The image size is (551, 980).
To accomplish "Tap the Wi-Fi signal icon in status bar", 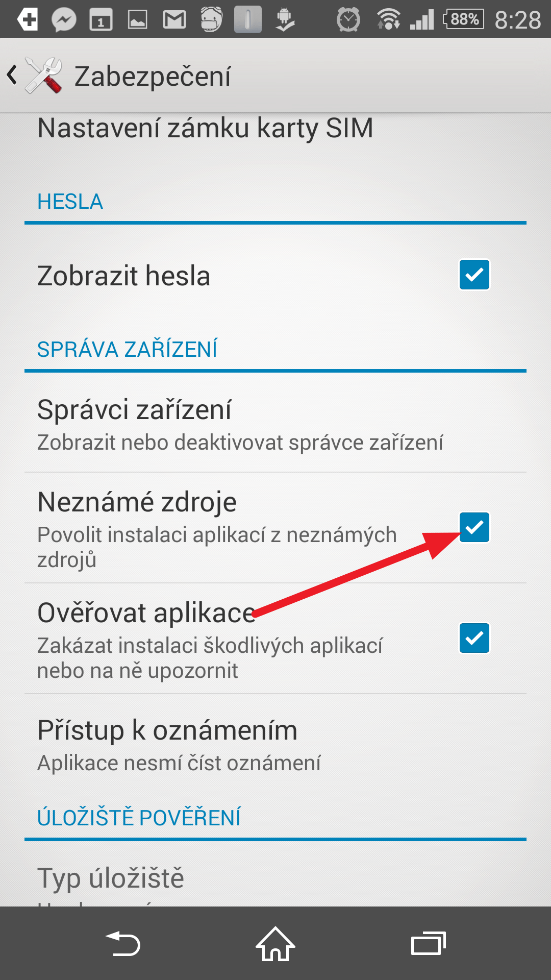I will tap(389, 19).
